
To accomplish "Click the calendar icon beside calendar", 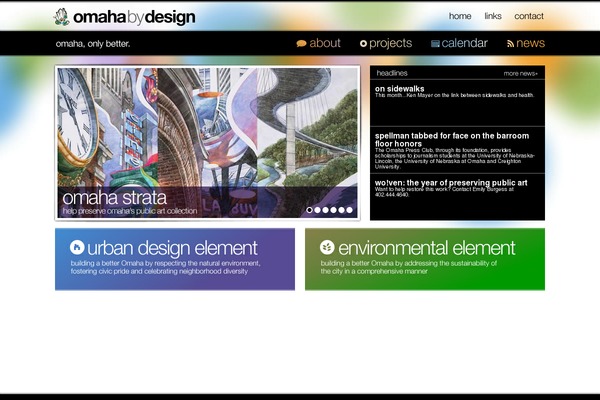I will 435,44.
